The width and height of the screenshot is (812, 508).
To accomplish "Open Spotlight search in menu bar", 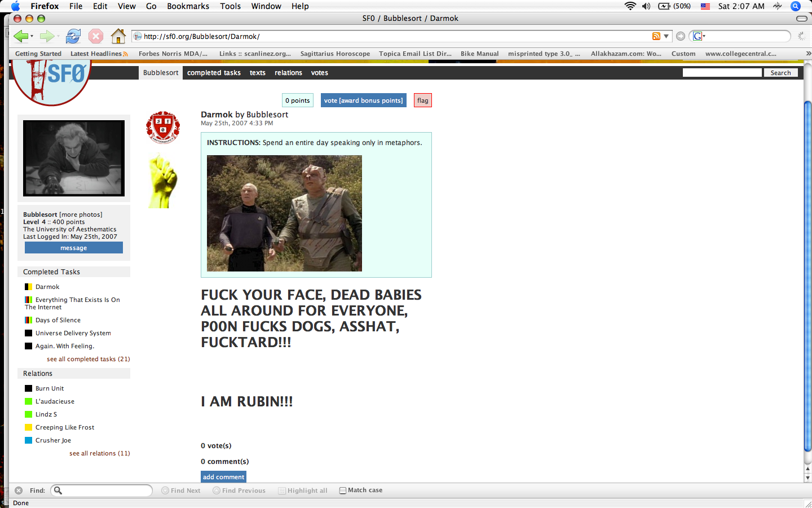I will (x=796, y=6).
